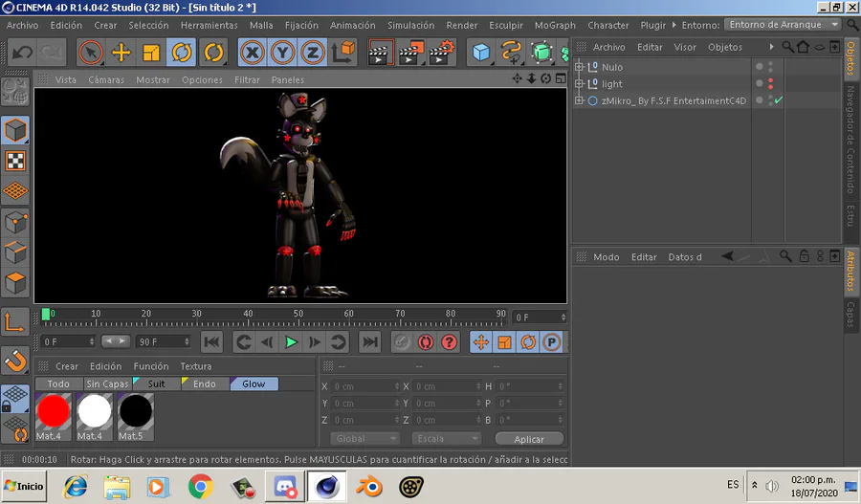Open the Simulación menu
The width and height of the screenshot is (861, 504).
coord(410,25)
